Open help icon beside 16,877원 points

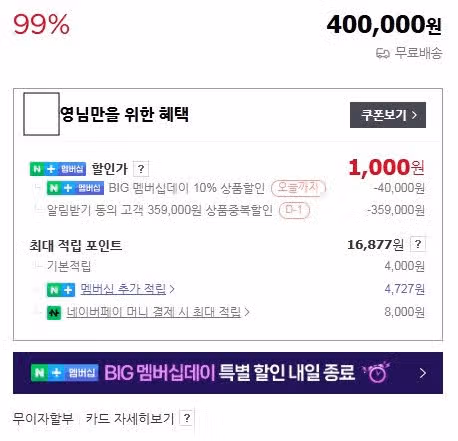pos(418,244)
